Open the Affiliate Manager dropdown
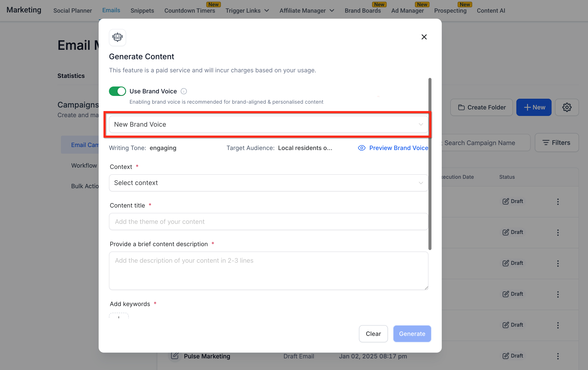 307,11
